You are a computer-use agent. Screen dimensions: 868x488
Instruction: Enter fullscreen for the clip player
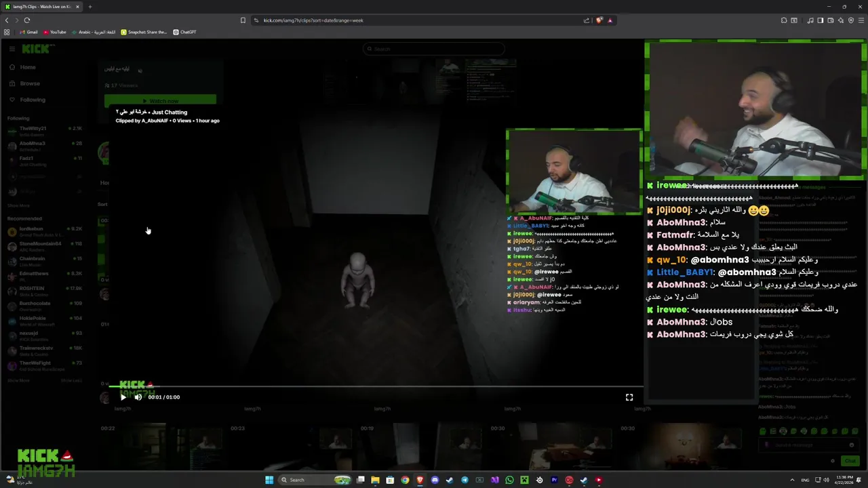coord(629,397)
